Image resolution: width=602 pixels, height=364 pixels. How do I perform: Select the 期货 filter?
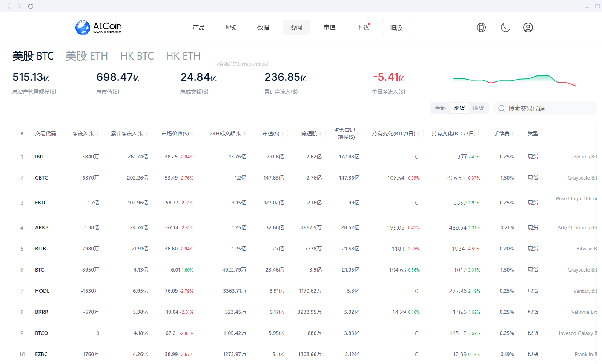pyautogui.click(x=478, y=108)
